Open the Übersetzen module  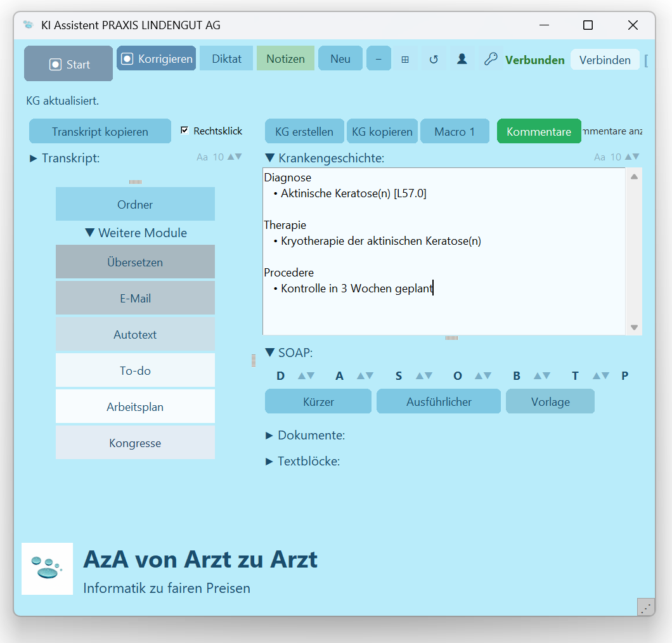pyautogui.click(x=135, y=262)
